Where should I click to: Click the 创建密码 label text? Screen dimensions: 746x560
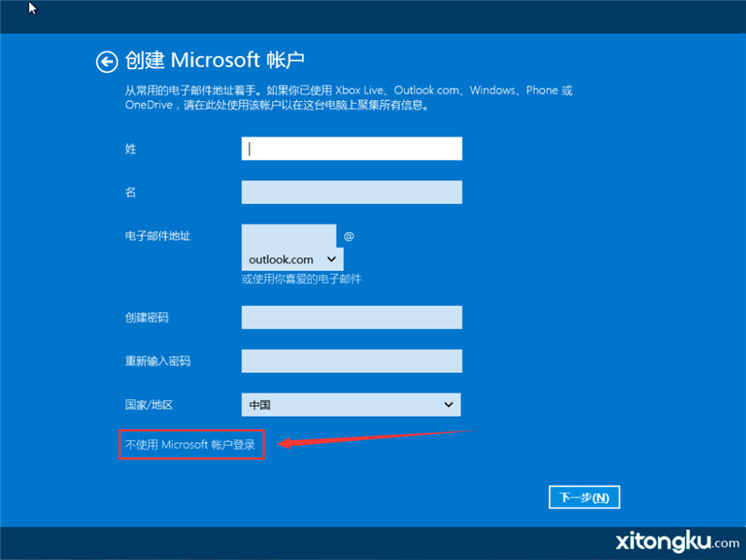(x=147, y=318)
